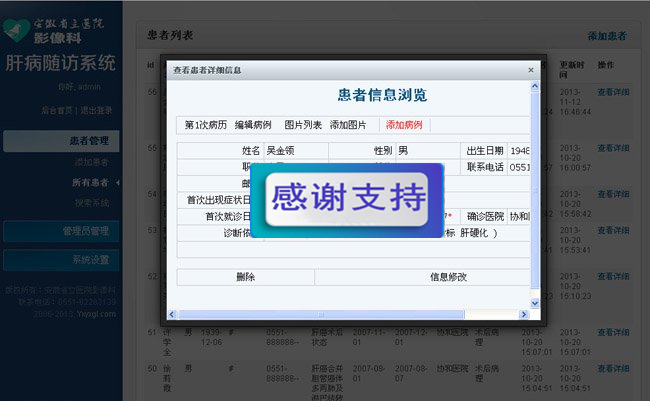The width and height of the screenshot is (650, 401).
Task: Click the 后台首页 link
Action: click(x=56, y=110)
